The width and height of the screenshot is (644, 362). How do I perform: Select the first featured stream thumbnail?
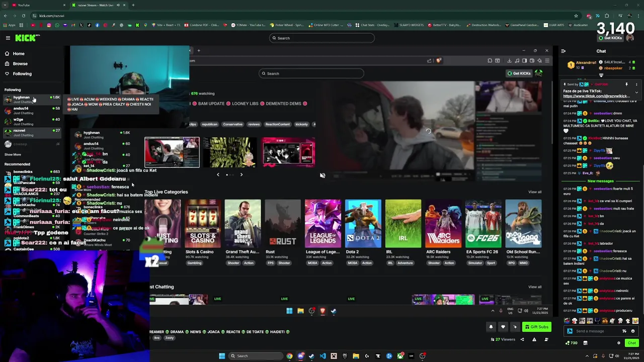(172, 152)
